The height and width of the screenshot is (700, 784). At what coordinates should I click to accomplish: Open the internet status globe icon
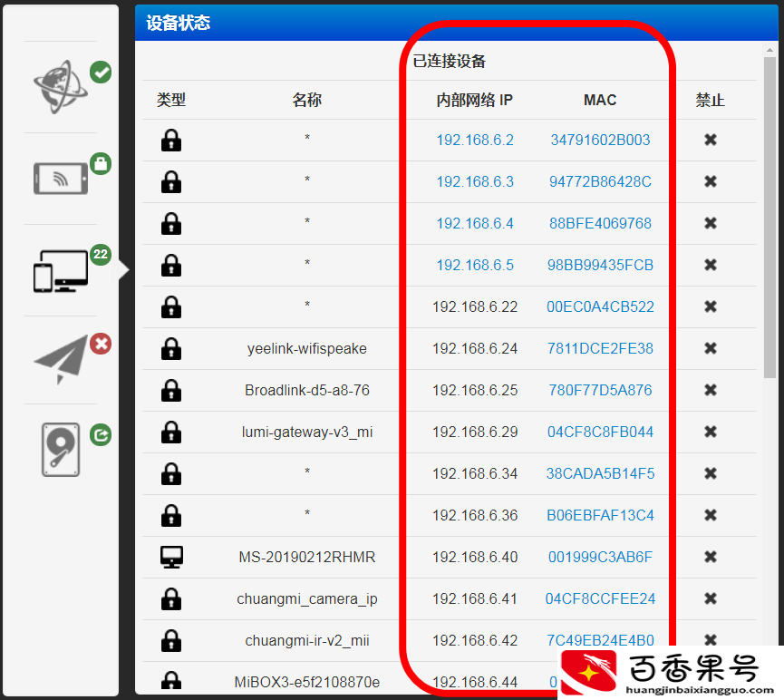[61, 87]
